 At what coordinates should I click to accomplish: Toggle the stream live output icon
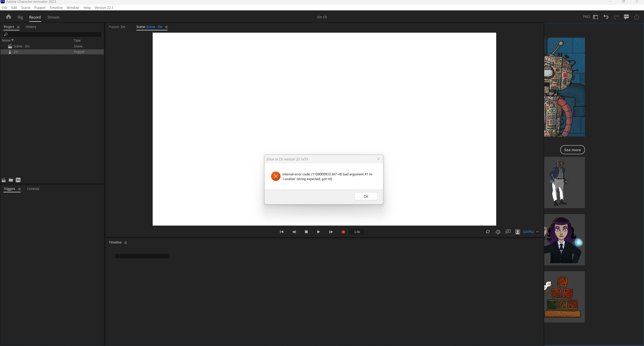(x=508, y=232)
